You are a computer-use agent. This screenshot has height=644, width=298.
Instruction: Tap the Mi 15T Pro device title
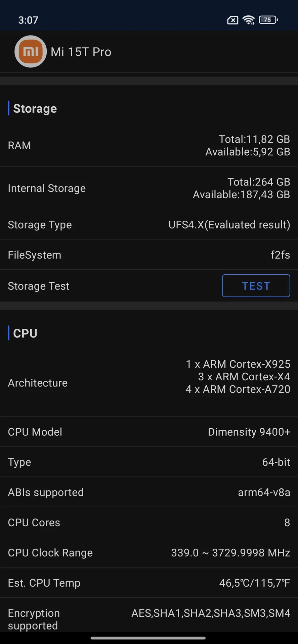[x=81, y=52]
